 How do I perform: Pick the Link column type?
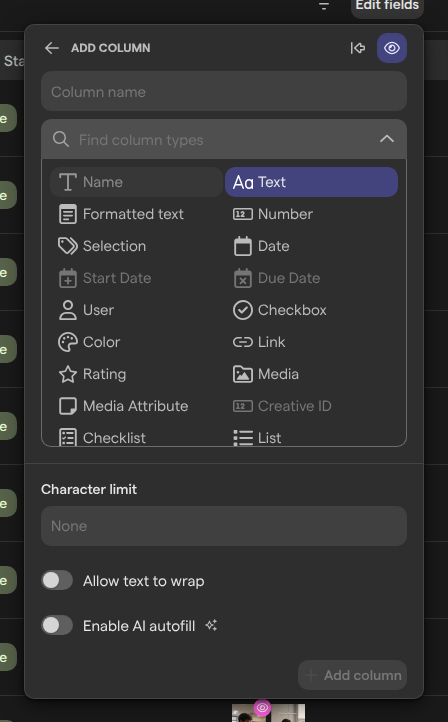[x=311, y=342]
